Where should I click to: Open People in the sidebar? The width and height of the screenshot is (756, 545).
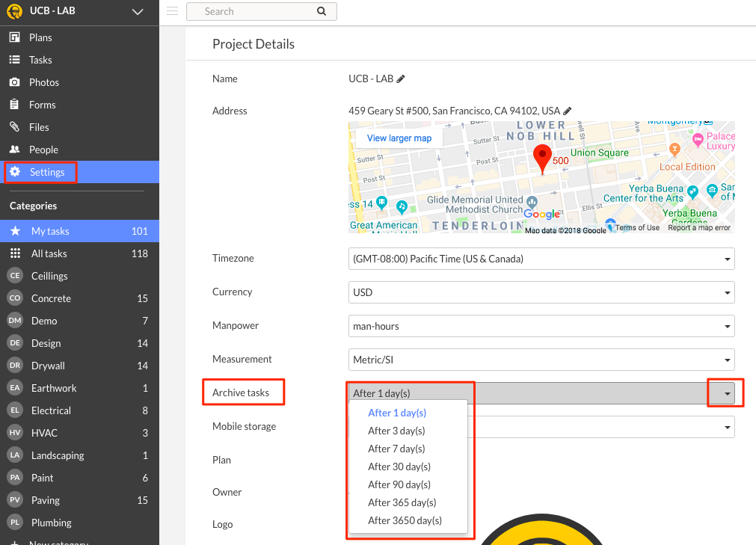[79, 150]
